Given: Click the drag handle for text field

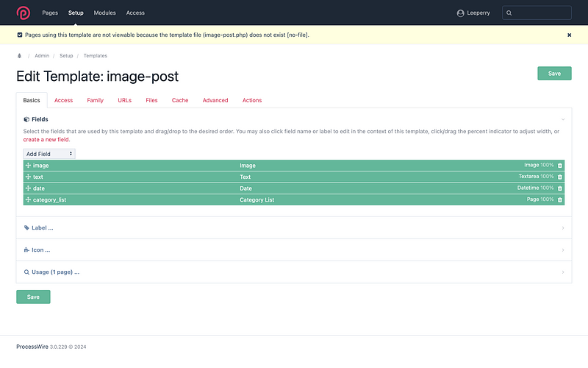Looking at the screenshot, I should 28,177.
